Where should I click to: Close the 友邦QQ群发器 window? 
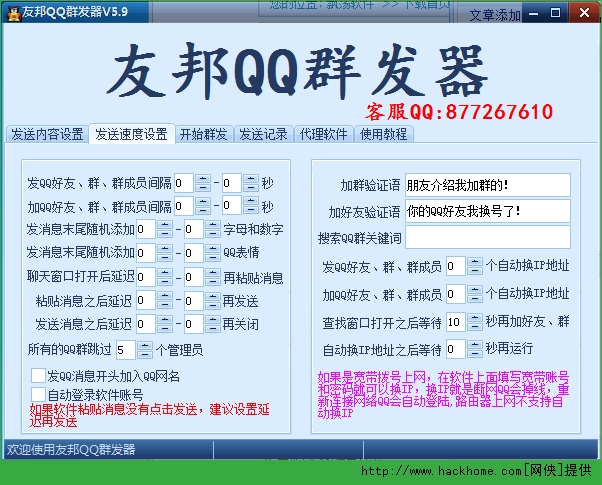(584, 13)
